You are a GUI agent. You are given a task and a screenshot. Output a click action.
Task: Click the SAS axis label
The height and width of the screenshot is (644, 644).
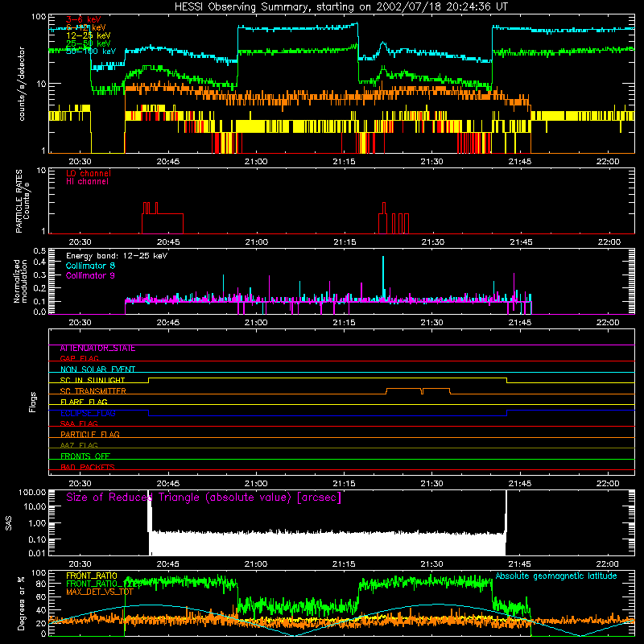tap(9, 523)
